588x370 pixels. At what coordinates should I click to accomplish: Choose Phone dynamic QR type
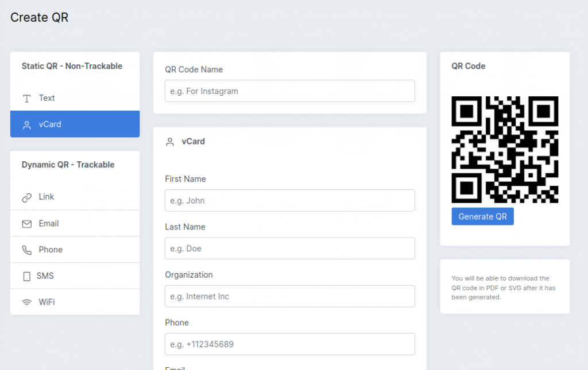(75, 250)
